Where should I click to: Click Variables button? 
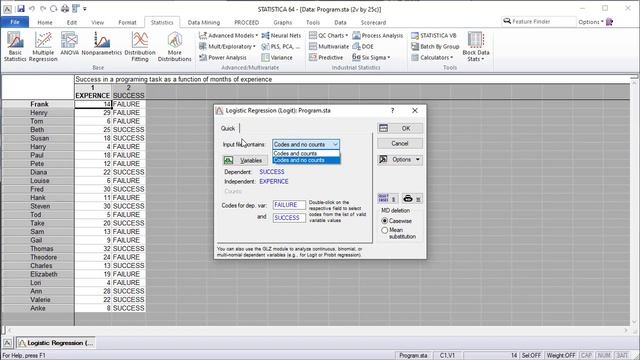[x=245, y=160]
